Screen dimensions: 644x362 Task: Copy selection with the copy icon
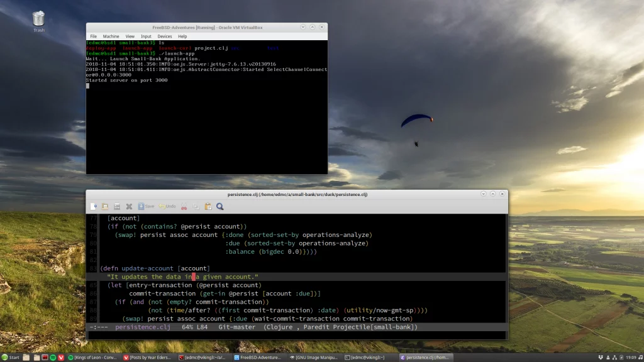(x=196, y=206)
